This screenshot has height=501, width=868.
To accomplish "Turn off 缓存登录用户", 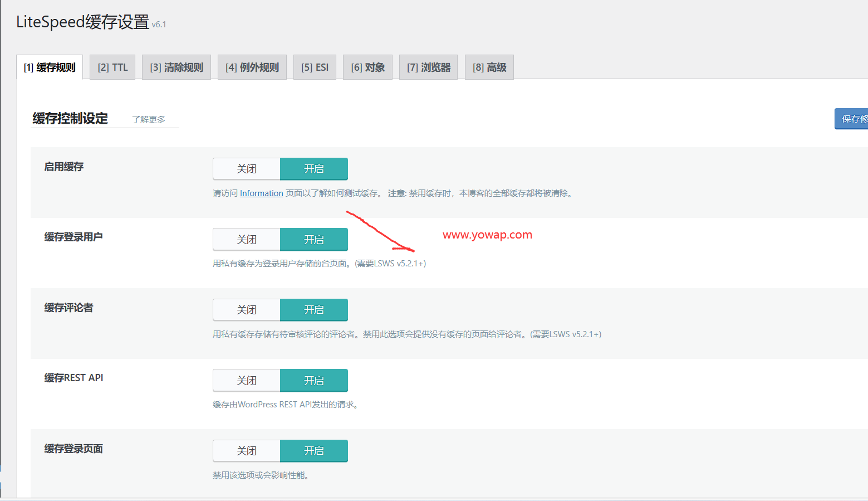I will (x=246, y=239).
